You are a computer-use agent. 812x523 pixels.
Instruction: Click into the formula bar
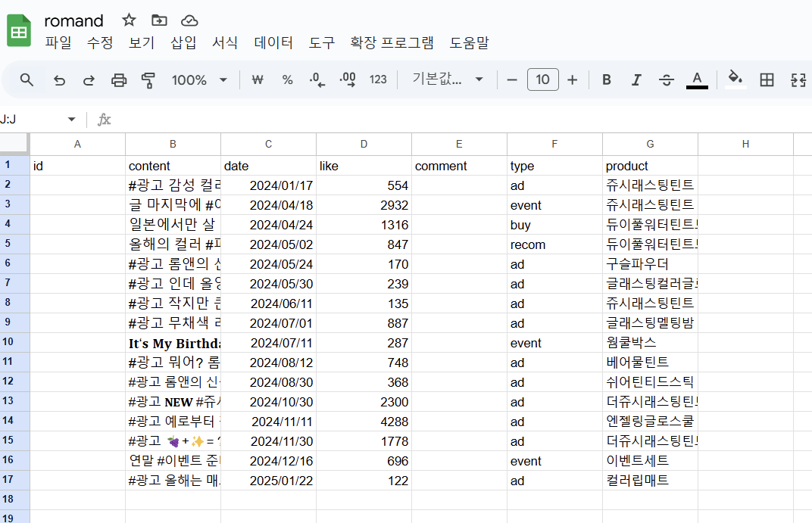[461, 120]
